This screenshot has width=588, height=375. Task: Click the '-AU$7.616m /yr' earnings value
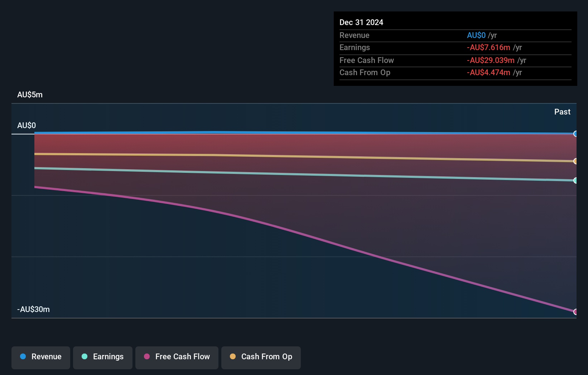tap(495, 47)
